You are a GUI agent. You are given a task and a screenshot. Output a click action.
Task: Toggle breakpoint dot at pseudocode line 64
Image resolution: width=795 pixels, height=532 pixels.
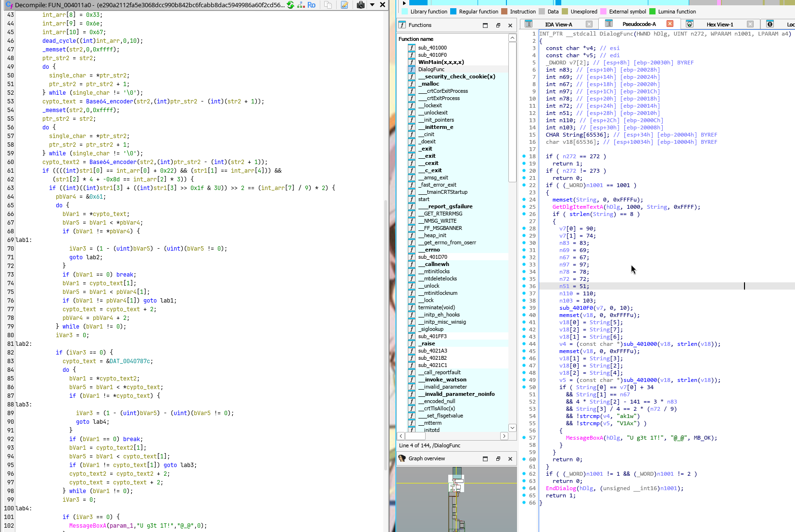coord(524,488)
